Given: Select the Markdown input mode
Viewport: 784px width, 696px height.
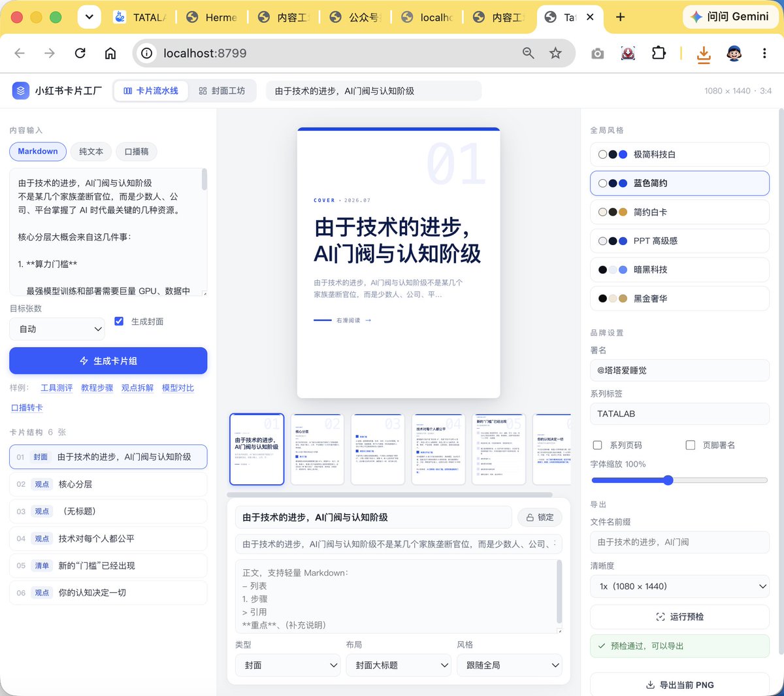Looking at the screenshot, I should [x=38, y=152].
